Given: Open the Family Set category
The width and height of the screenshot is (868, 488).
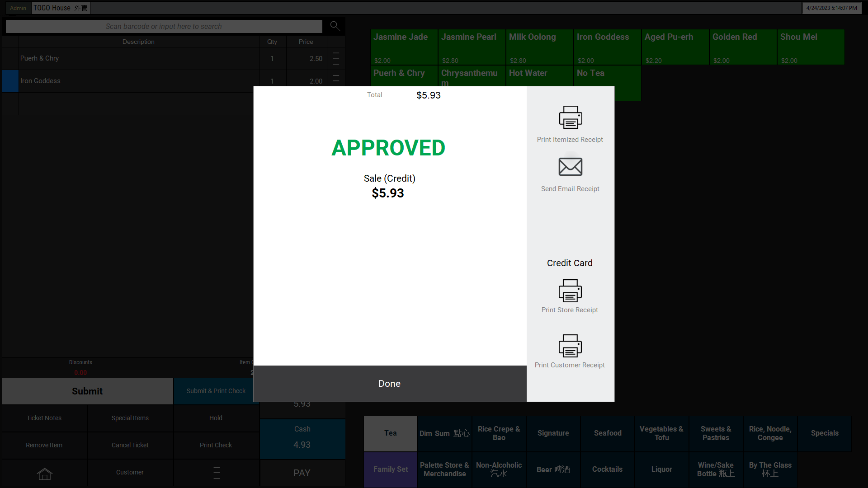Looking at the screenshot, I should point(390,469).
